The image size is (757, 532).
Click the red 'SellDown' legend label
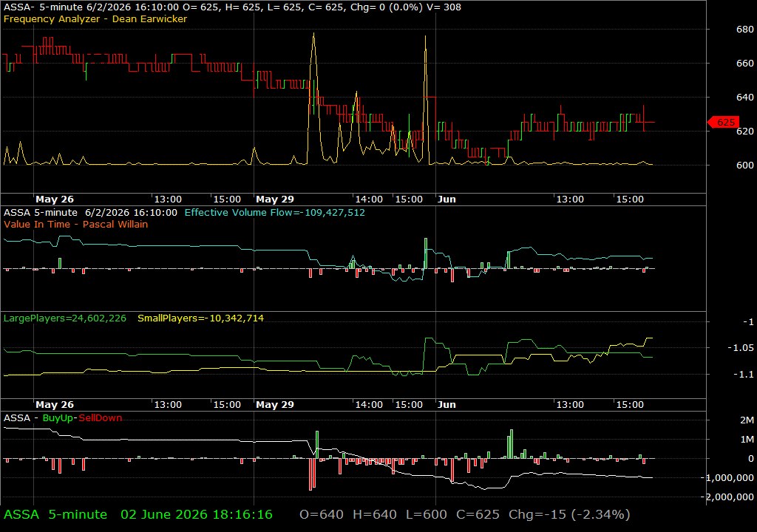tap(101, 418)
